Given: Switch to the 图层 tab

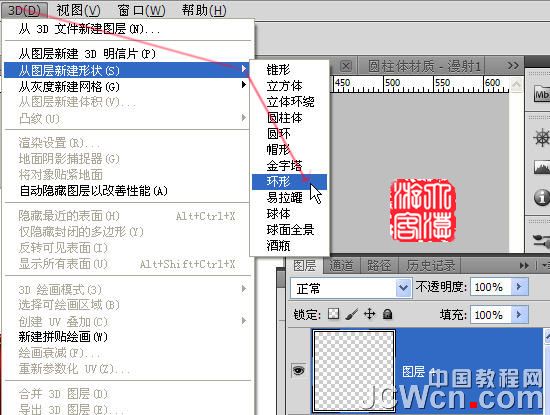Looking at the screenshot, I should click(304, 266).
